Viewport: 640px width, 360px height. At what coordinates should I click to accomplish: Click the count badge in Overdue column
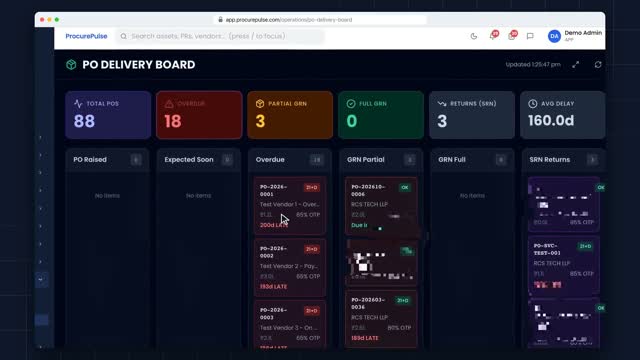point(317,160)
